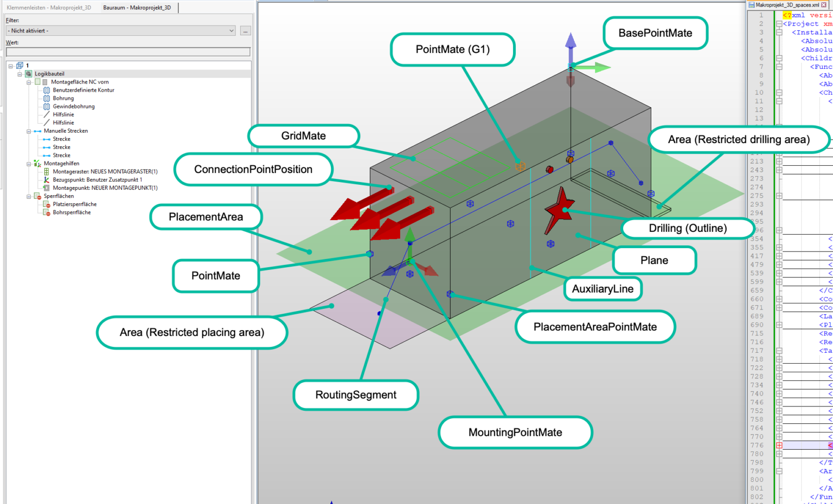Viewport: 833px width, 504px height.
Task: Select the Benutzerdefinierte Kontur icon
Action: [x=46, y=90]
